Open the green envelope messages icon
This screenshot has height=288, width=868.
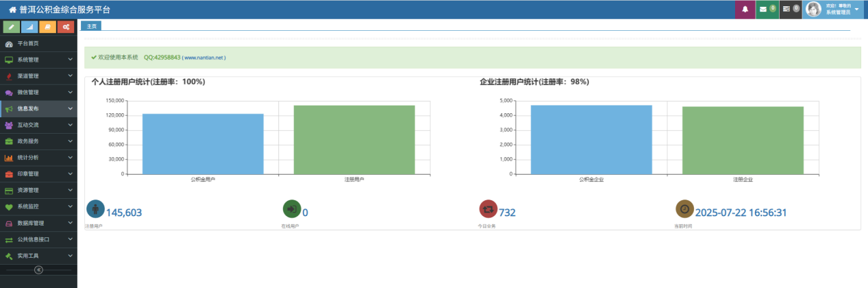click(x=764, y=10)
